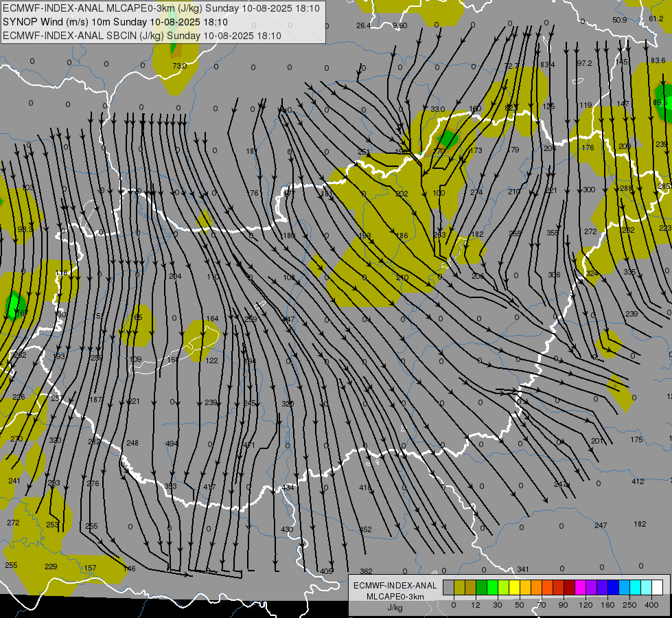This screenshot has height=618, width=672.
Task: Click the MLCAPE0-3km label in the legend
Action: pos(395,597)
